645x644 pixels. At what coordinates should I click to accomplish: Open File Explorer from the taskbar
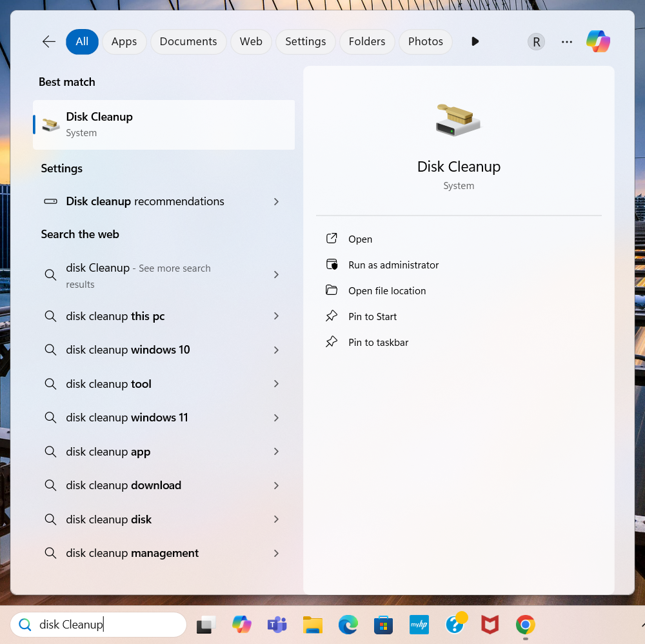coord(313,625)
